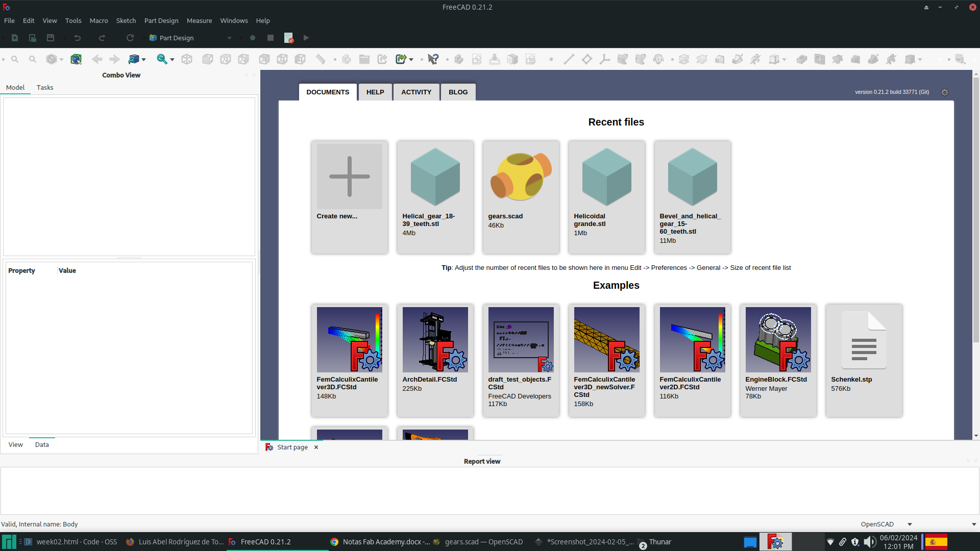Switch to the Tasks tab
The image size is (980, 551).
pyautogui.click(x=45, y=87)
